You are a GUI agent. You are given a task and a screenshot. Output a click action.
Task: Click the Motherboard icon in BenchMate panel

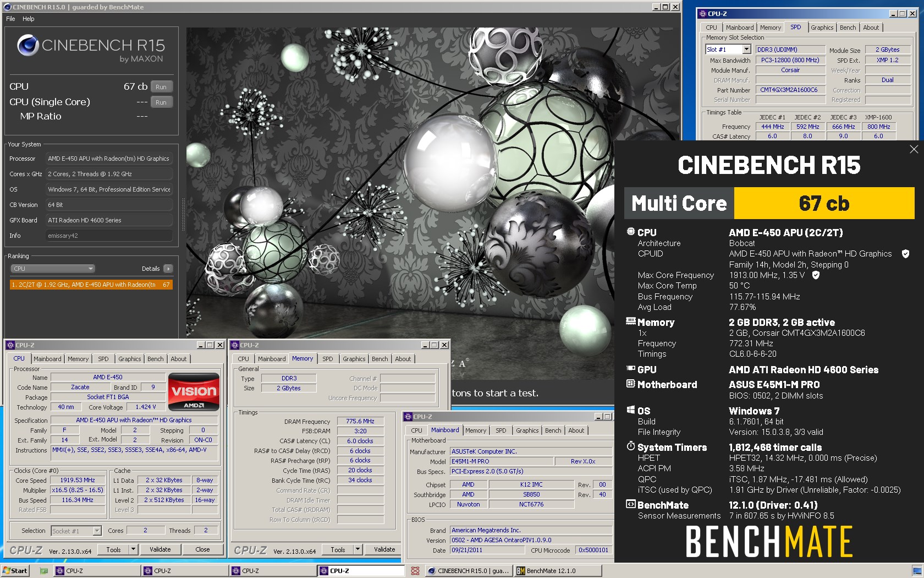[x=631, y=384]
